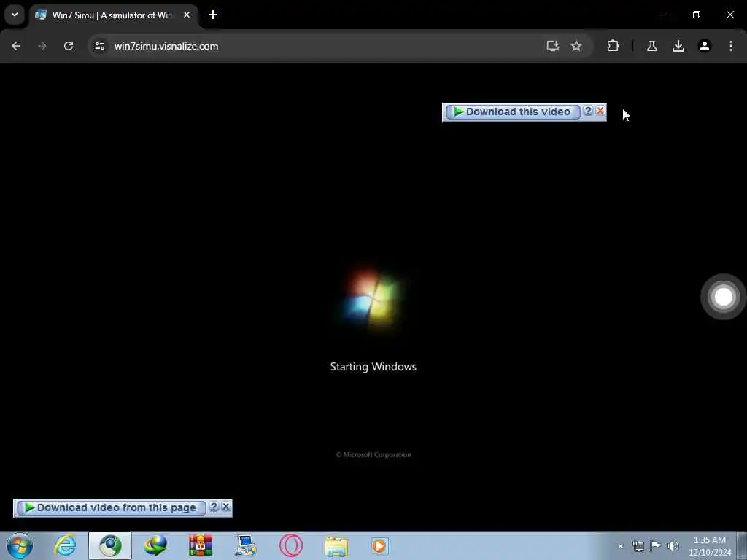Screen dimensions: 747x560
Task: Open help on Download this video bar
Action: (588, 111)
